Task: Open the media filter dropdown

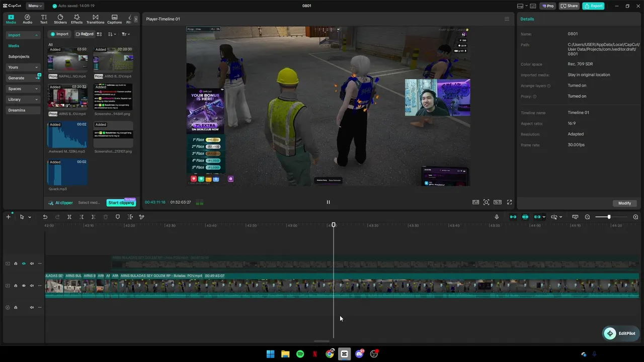Action: click(x=126, y=34)
